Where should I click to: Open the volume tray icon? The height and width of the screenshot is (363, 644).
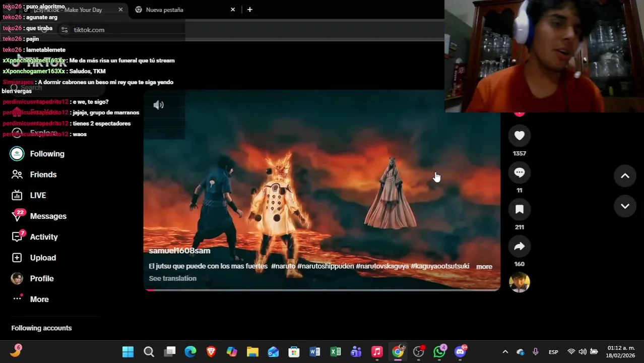click(583, 352)
